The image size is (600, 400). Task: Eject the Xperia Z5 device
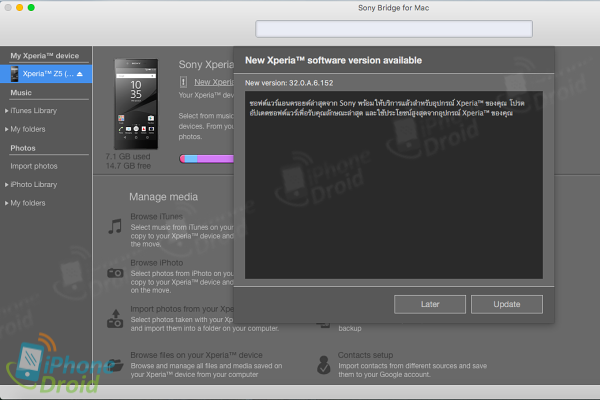pos(80,74)
